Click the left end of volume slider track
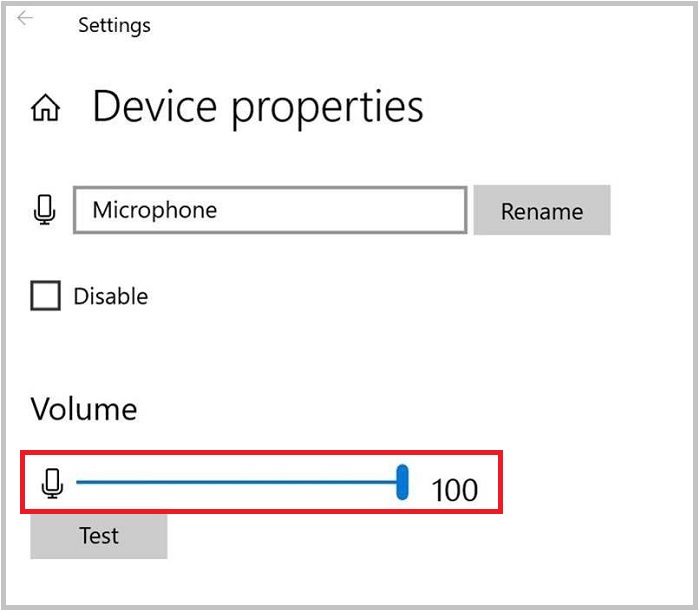 (80, 483)
